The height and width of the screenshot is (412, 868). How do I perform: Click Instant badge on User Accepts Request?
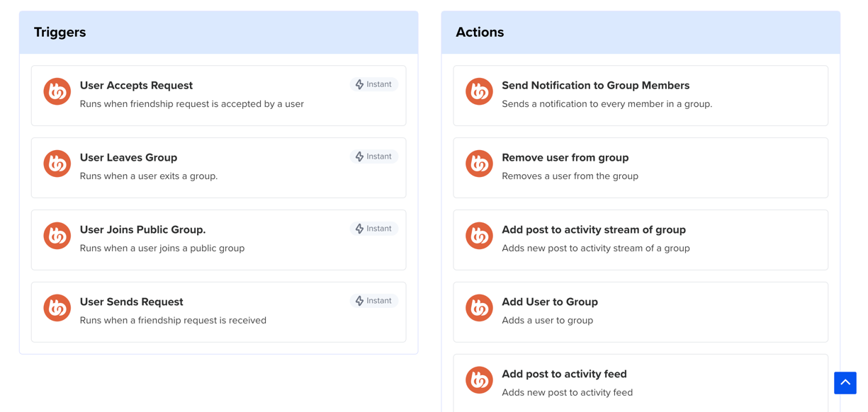373,84
